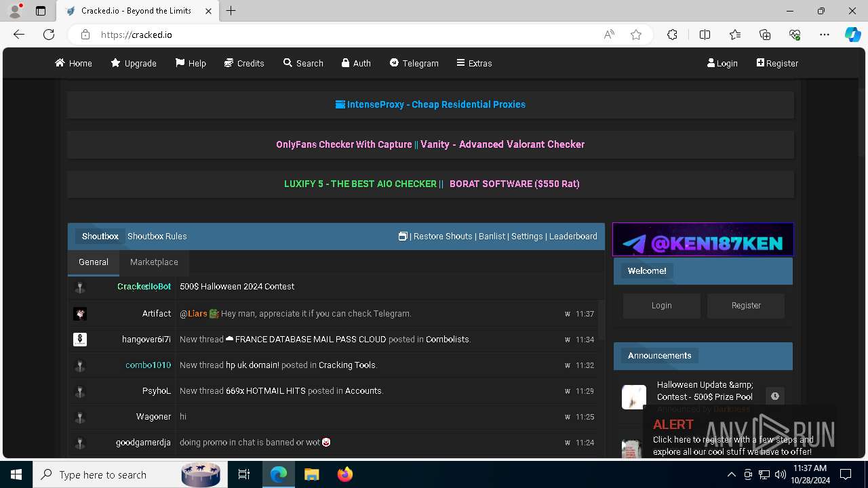Open Task View on taskbar
Screen dimensions: 868x488
pyautogui.click(x=244, y=474)
